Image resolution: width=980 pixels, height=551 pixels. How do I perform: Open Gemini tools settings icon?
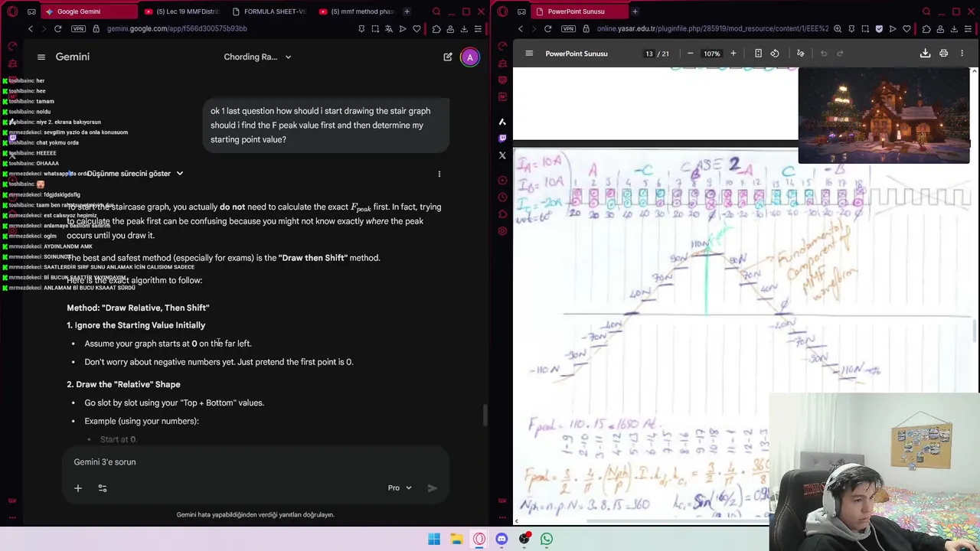(x=103, y=487)
